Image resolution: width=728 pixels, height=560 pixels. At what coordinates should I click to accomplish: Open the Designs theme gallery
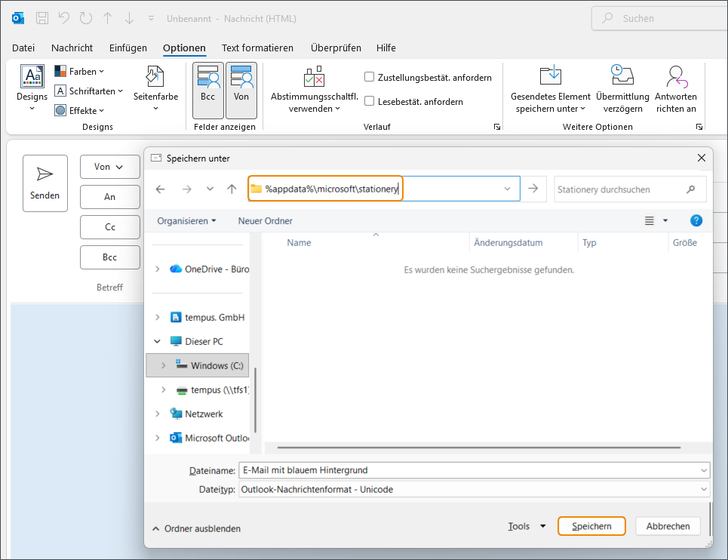click(x=32, y=87)
